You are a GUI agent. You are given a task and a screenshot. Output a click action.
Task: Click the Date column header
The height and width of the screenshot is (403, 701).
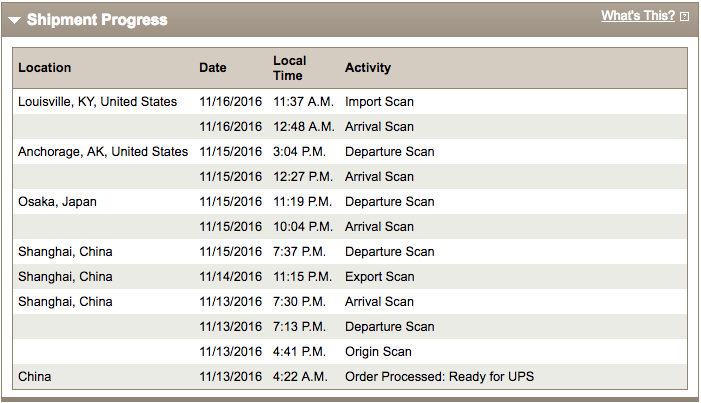click(x=213, y=68)
